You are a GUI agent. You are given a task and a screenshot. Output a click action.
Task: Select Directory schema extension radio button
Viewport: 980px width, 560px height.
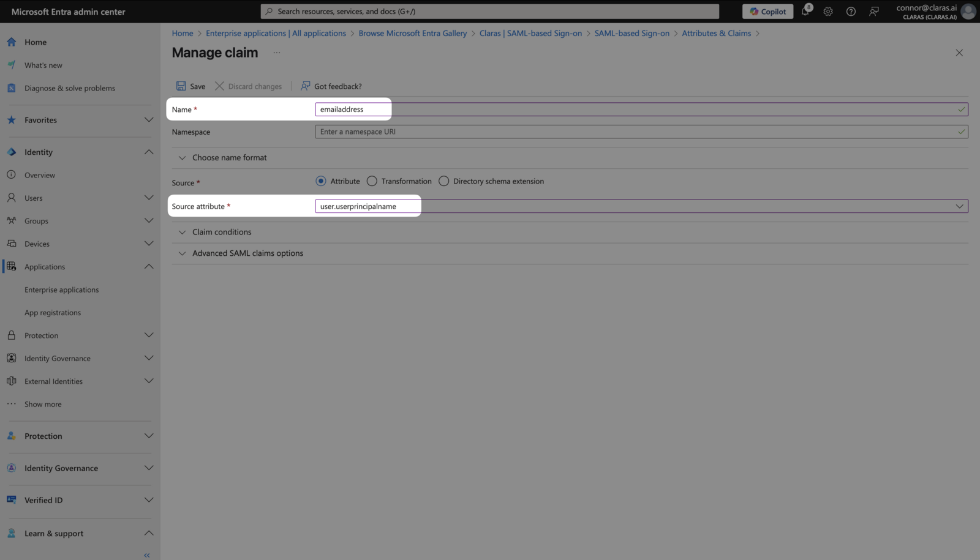[x=444, y=181]
